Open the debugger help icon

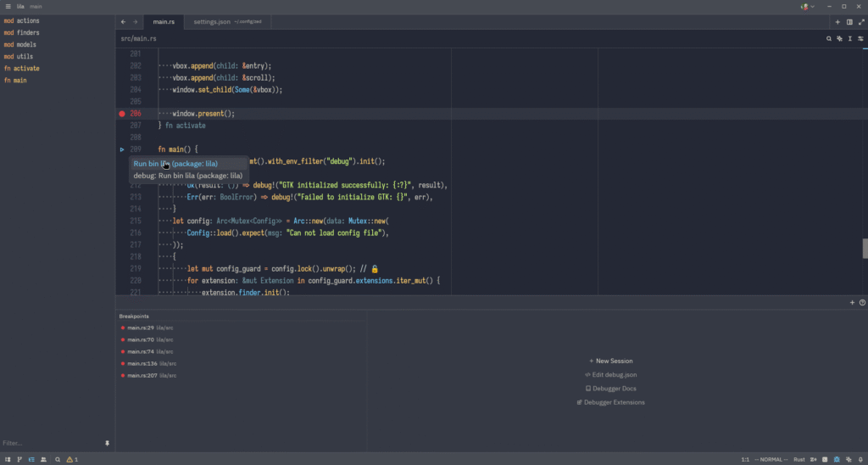click(x=862, y=302)
